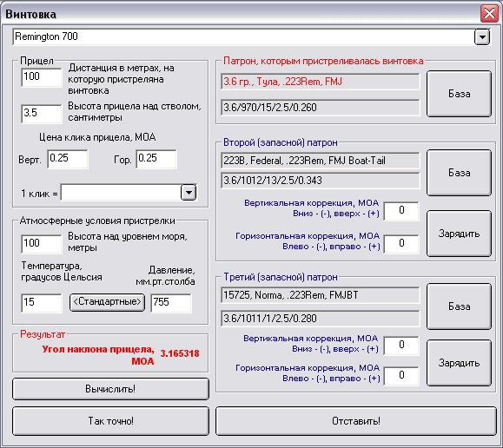Click the Гор. click value field

[156, 159]
